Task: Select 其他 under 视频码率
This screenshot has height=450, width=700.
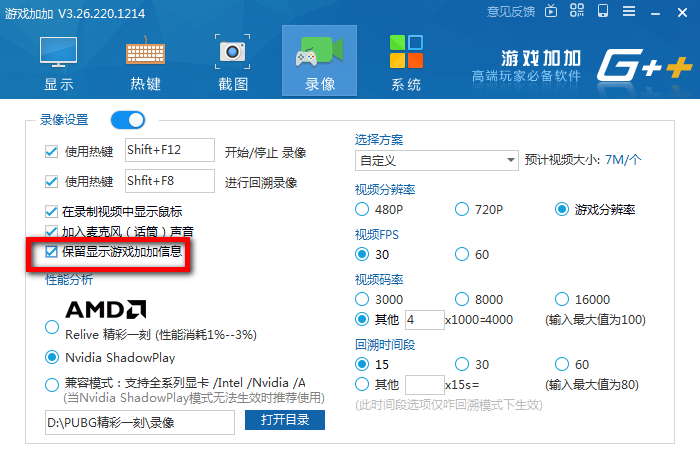Action: (362, 319)
